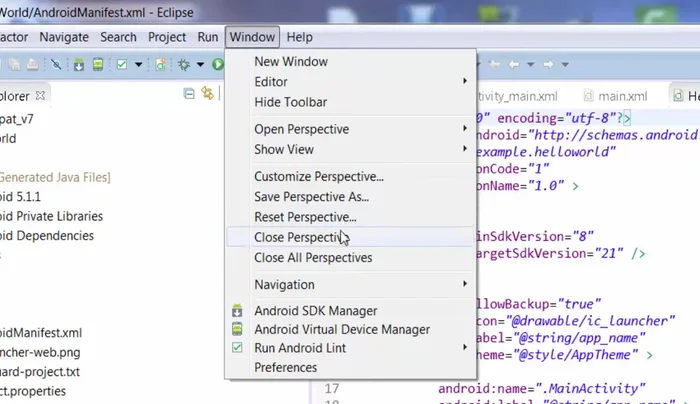This screenshot has width=700, height=404.
Task: Select Android Private Libraries tree item
Action: coord(51,216)
